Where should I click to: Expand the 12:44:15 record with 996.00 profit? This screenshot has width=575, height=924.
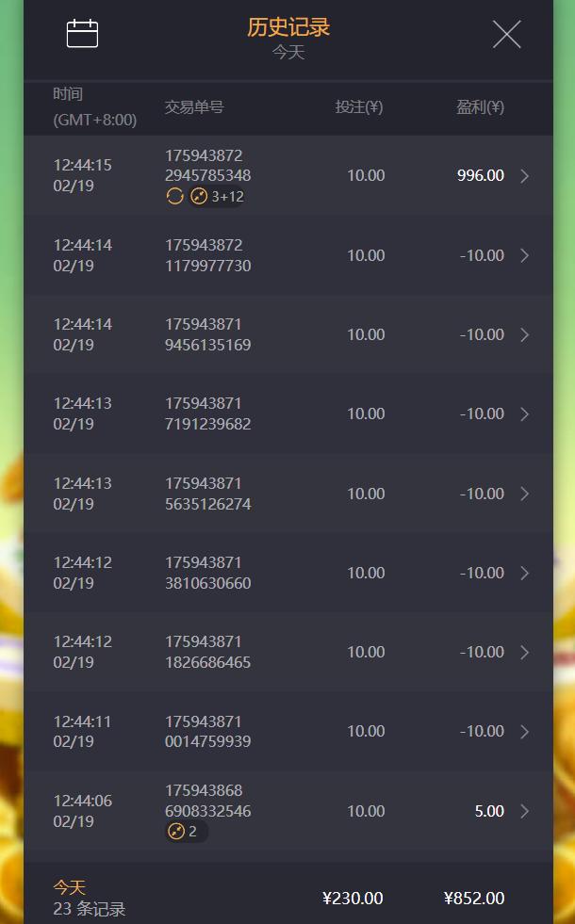click(525, 175)
